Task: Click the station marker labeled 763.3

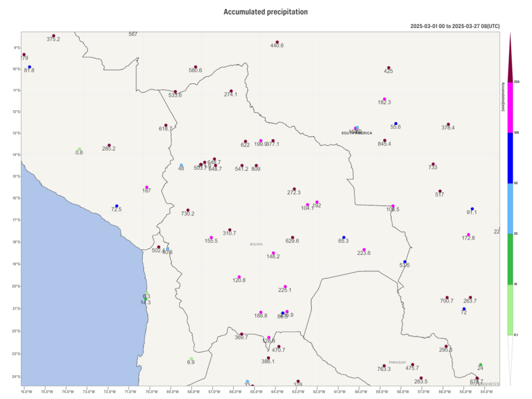Action: tap(384, 366)
